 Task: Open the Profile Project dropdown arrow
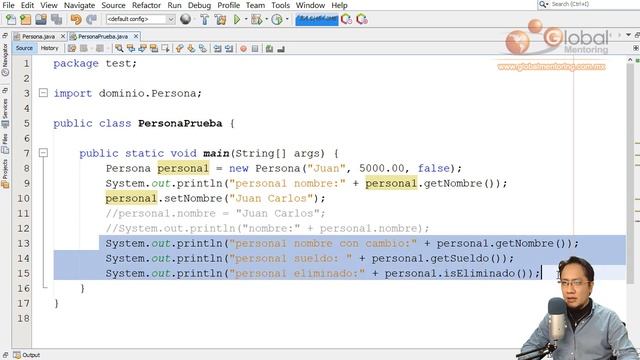coord(287,19)
